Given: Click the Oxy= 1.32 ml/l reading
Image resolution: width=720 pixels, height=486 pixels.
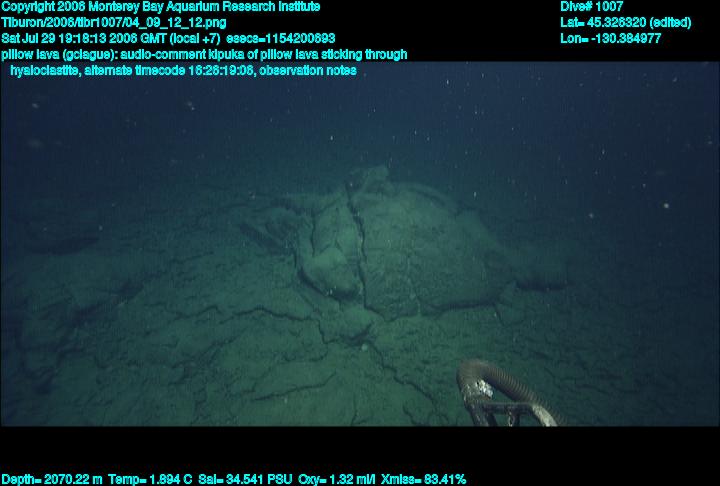Looking at the screenshot, I should [x=337, y=480].
